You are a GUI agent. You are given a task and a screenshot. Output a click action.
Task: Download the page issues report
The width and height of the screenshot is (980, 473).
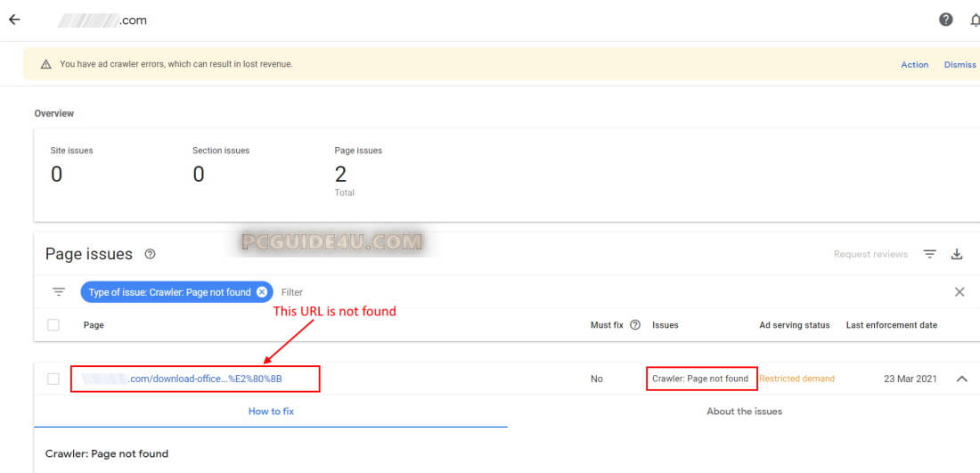pyautogui.click(x=957, y=254)
